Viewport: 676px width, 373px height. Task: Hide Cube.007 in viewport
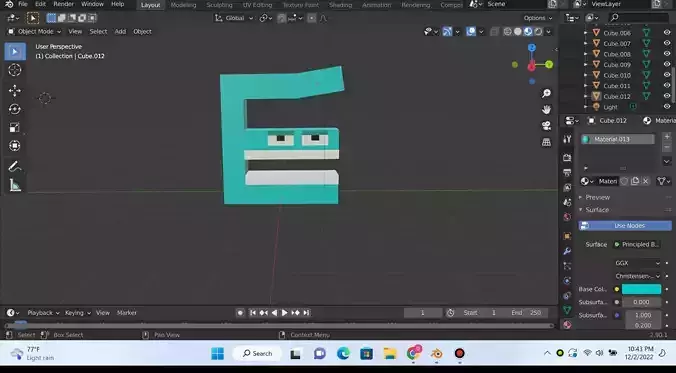coord(667,43)
